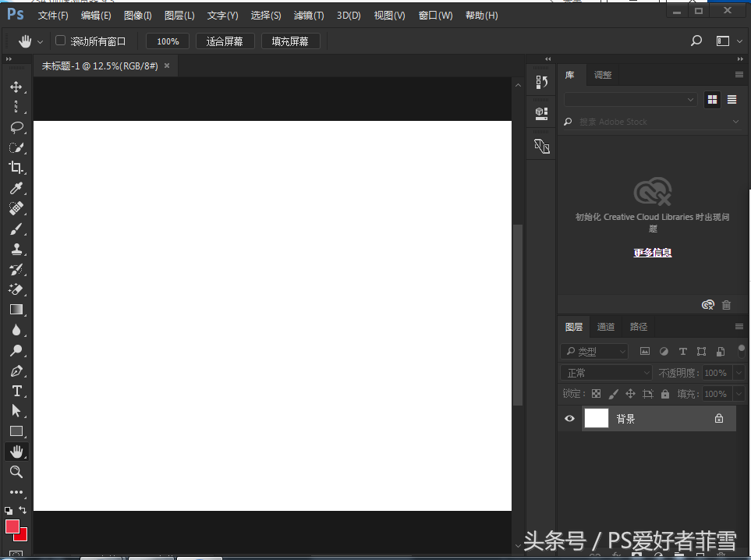Image resolution: width=751 pixels, height=560 pixels.
Task: Open the library selection dropdown
Action: tap(630, 100)
